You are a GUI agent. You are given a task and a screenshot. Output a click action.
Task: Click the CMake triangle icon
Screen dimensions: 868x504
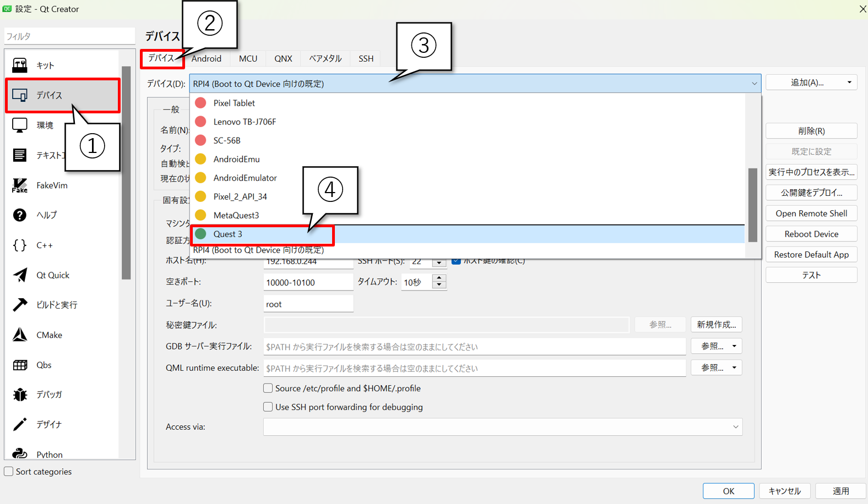click(20, 335)
